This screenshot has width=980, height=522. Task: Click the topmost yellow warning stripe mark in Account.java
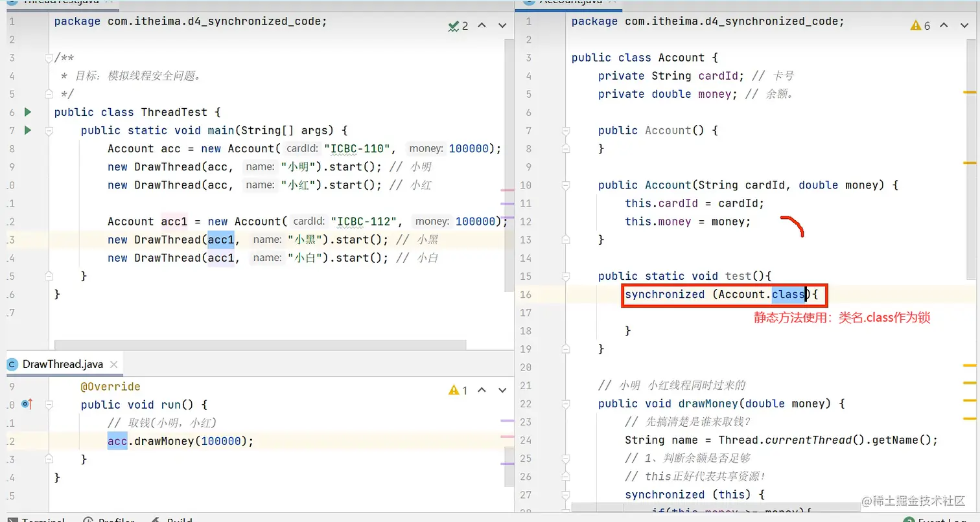[x=970, y=93]
